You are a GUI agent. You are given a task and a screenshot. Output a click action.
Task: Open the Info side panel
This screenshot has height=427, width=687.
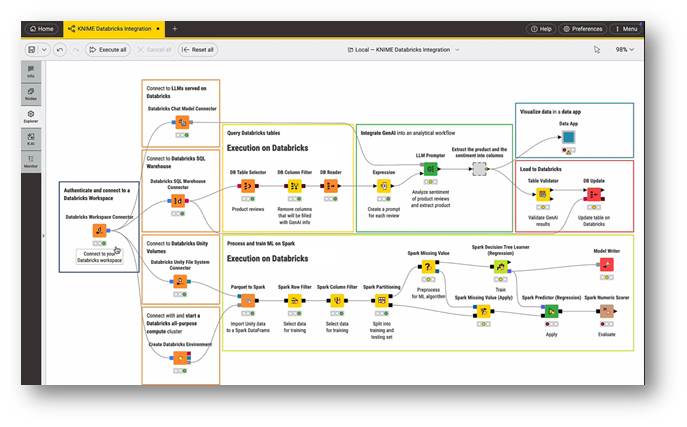[31, 71]
